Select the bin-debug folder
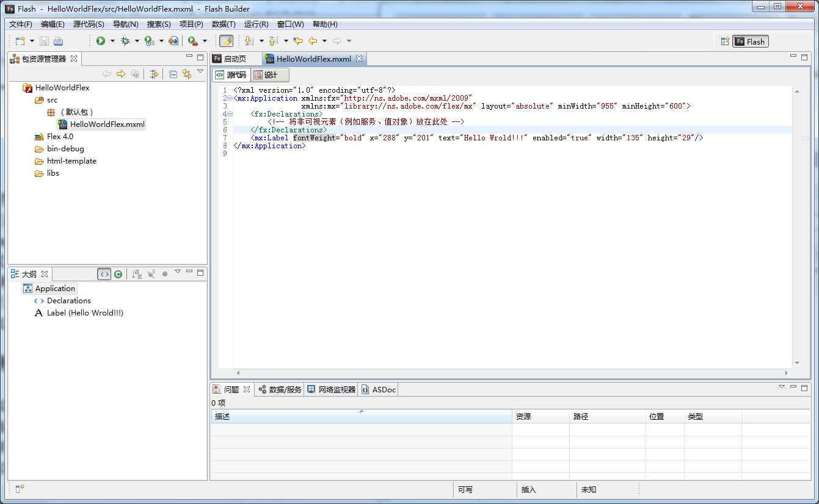 [x=59, y=149]
